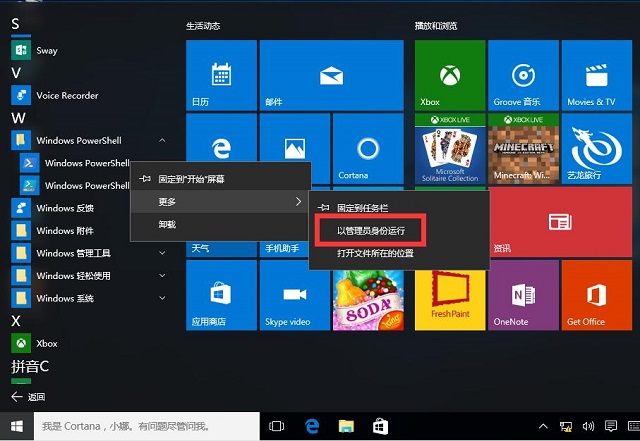Open the Cortana tile
This screenshot has width=640, height=441.
368,149
